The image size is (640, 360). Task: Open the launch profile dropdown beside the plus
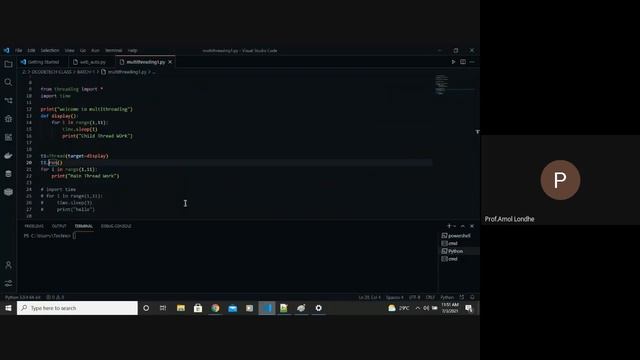click(x=454, y=226)
